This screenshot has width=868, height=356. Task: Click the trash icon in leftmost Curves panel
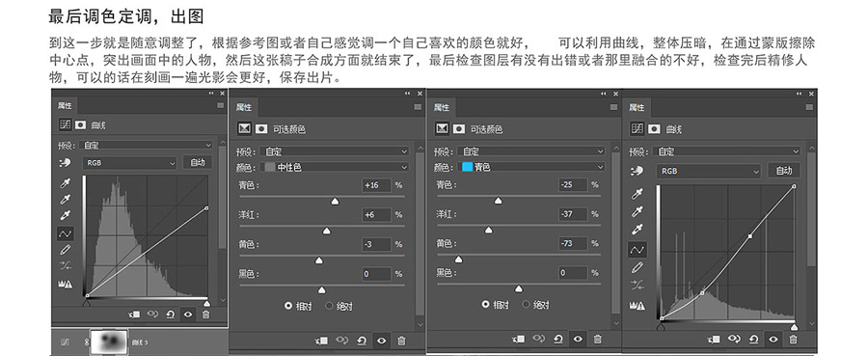(206, 315)
